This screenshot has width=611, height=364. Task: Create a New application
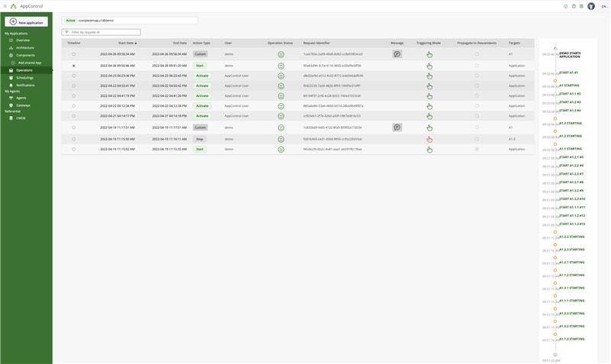(x=27, y=22)
